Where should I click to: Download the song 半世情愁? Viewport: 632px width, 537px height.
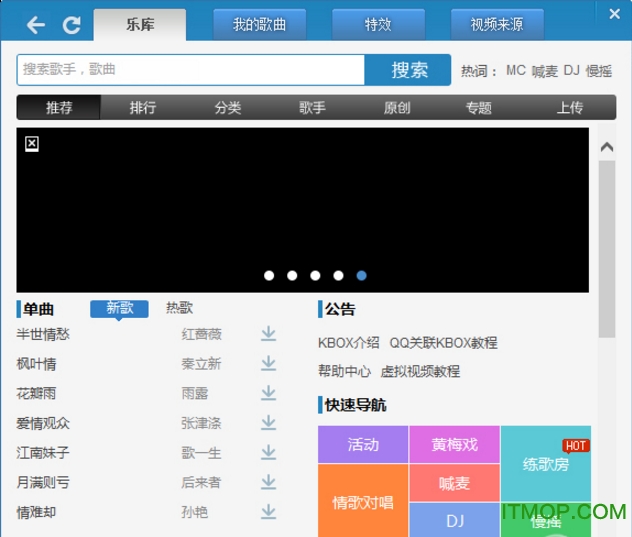(268, 334)
